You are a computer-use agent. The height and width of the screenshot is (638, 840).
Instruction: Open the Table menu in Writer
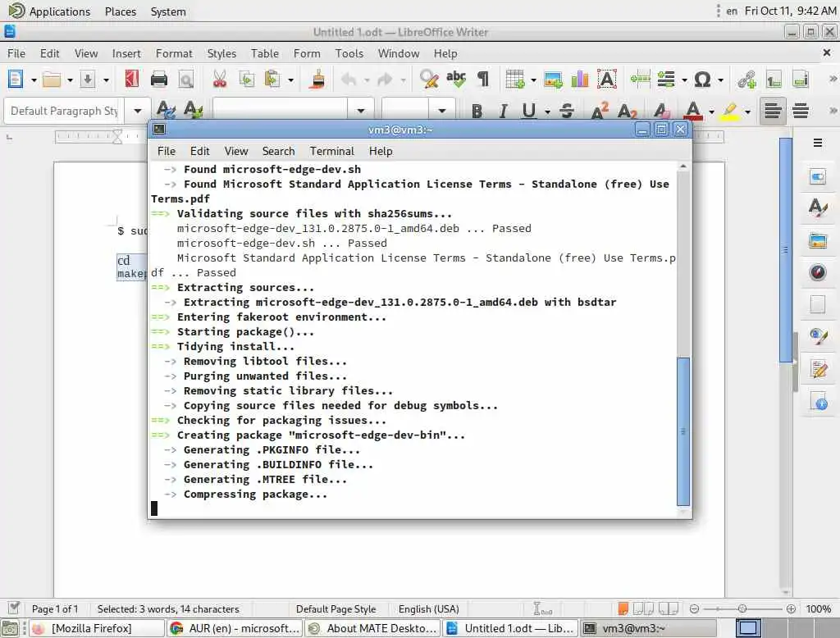coord(265,53)
